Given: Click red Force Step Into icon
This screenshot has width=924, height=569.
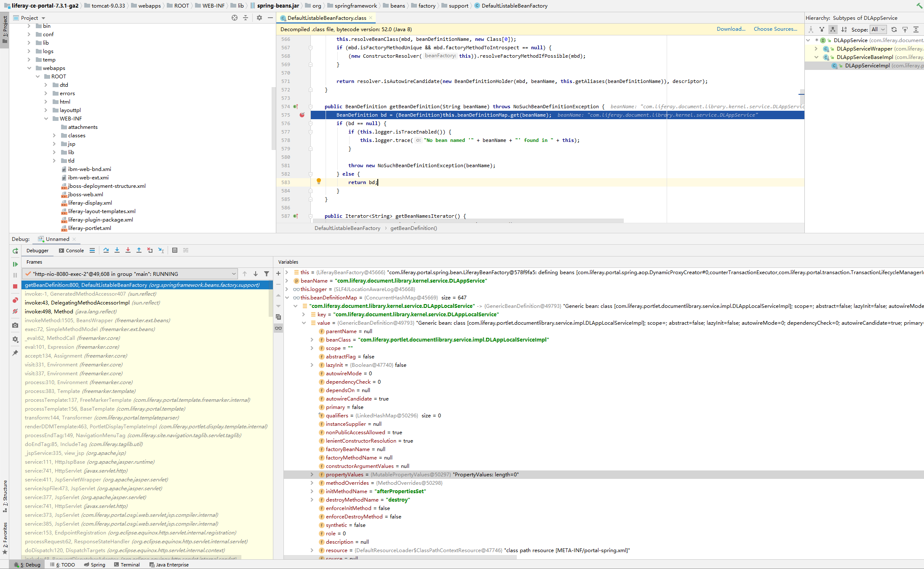Looking at the screenshot, I should pos(128,250).
